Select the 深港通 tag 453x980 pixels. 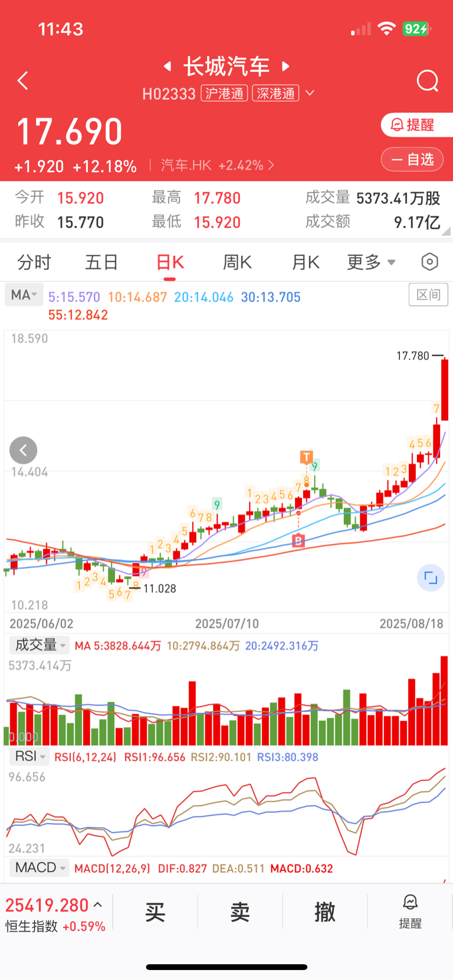click(275, 93)
